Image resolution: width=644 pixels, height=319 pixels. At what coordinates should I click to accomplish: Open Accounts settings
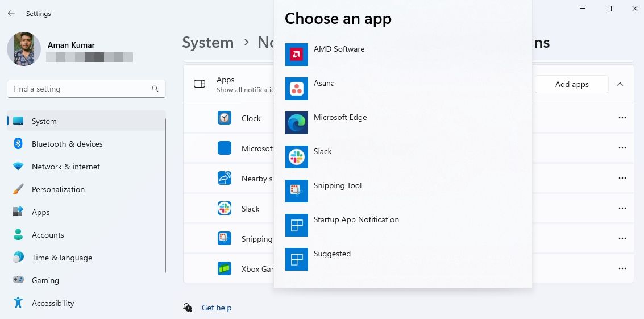(x=86, y=235)
